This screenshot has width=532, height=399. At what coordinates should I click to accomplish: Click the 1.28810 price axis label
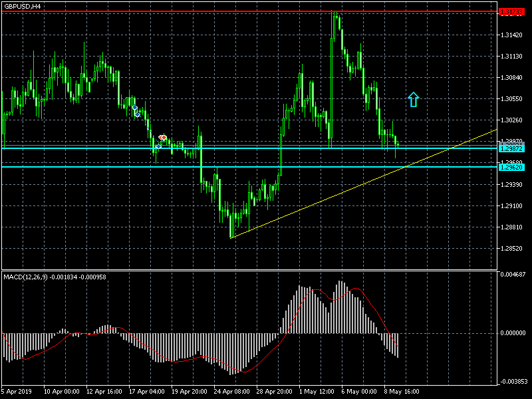[511, 227]
